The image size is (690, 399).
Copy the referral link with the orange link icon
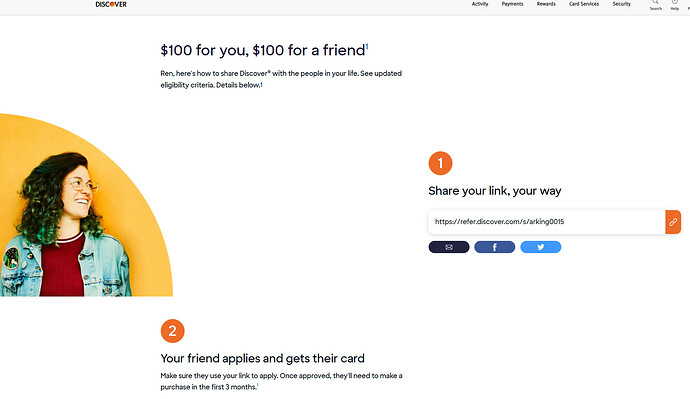click(673, 222)
